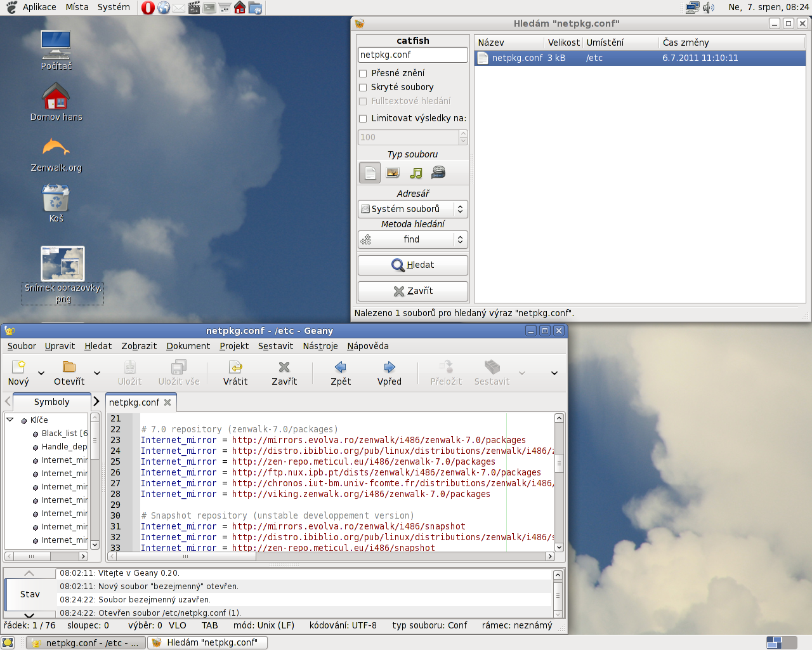This screenshot has width=812, height=650.
Task: Click the network status tray icon
Action: (692, 8)
